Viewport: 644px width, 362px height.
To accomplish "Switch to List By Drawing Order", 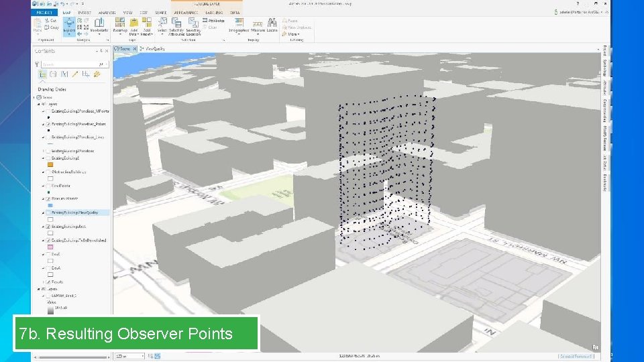I will tap(42, 74).
